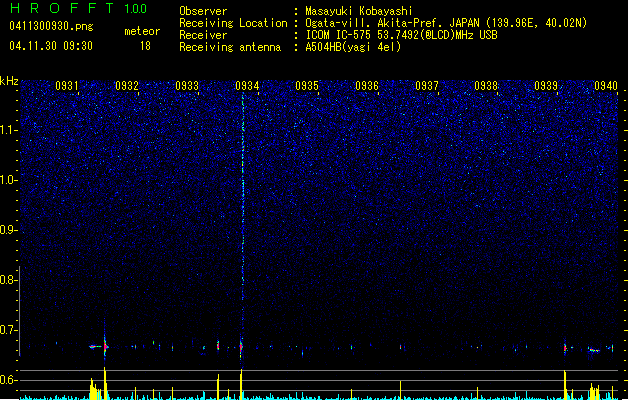Click the 0934 time marker

pos(247,86)
